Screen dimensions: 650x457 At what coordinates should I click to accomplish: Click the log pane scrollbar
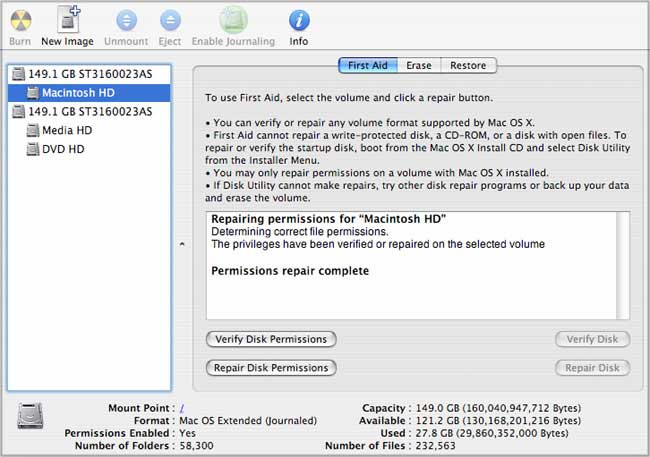tap(623, 265)
